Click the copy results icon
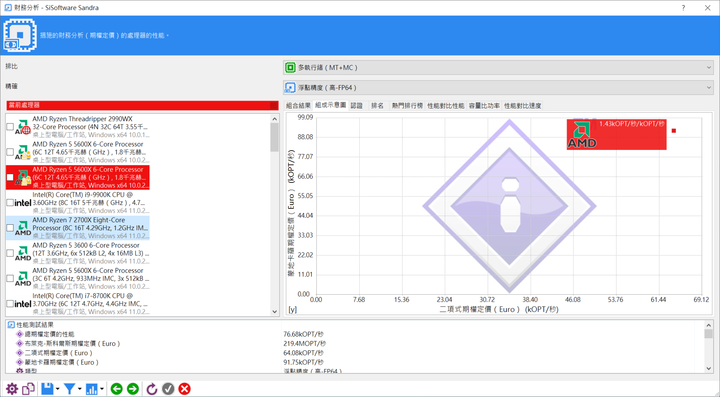 coord(28,389)
